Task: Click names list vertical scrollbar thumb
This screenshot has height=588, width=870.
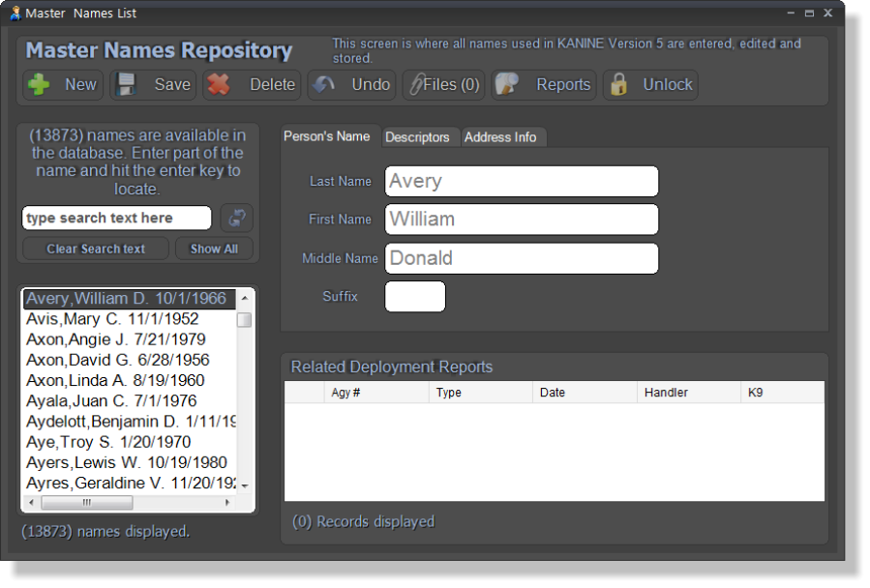Action: (x=245, y=320)
